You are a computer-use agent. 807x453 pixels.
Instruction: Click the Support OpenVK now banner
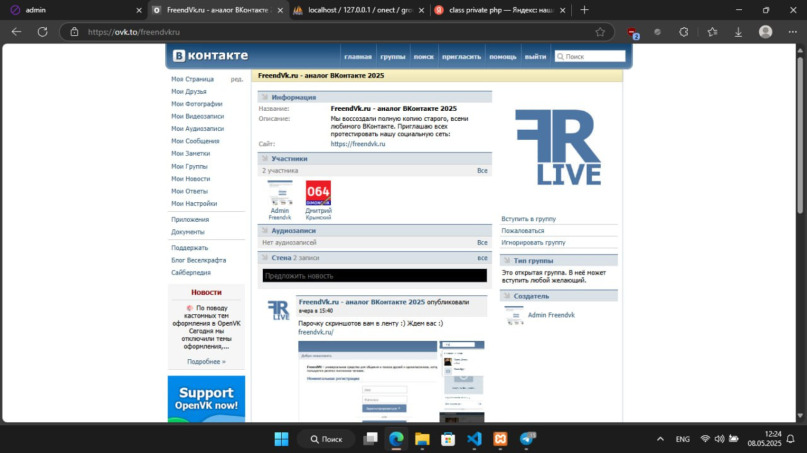pyautogui.click(x=206, y=399)
